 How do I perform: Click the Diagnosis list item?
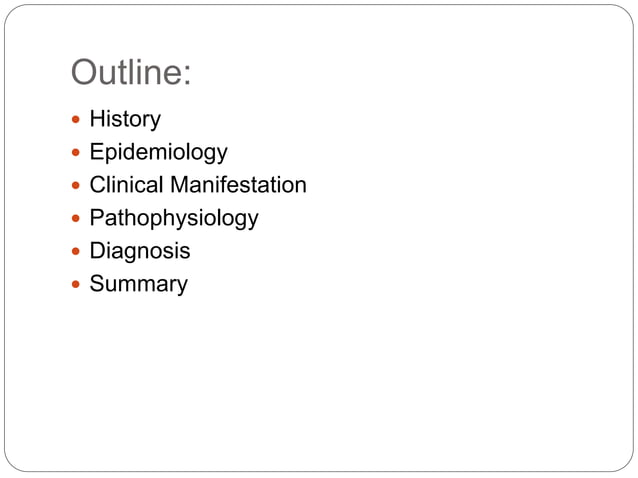click(140, 251)
